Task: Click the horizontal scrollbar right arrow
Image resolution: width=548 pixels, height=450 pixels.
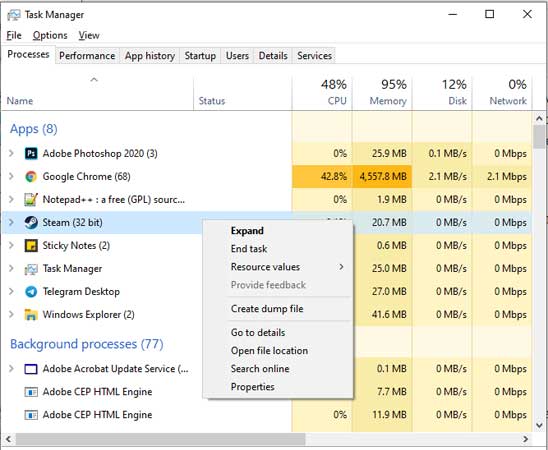Action: pyautogui.click(x=525, y=439)
